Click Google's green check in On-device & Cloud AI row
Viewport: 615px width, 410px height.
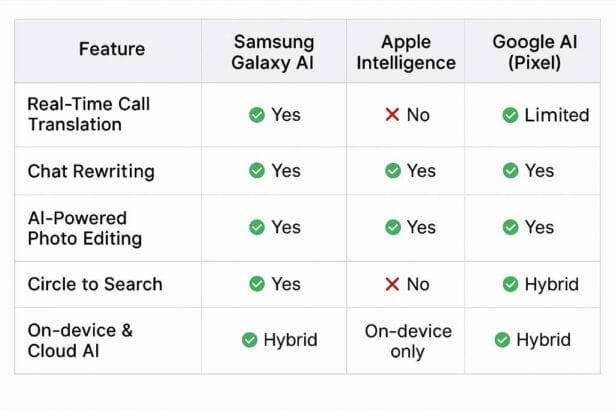[502, 340]
